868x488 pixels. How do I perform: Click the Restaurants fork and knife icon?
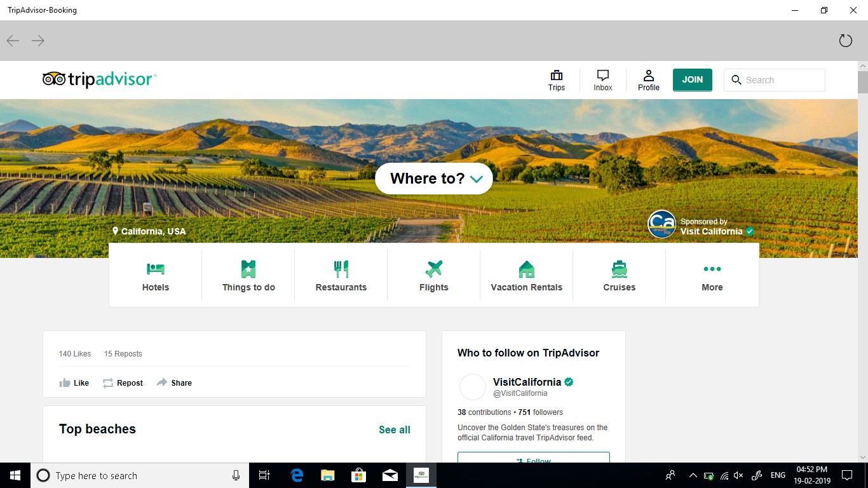click(x=341, y=269)
